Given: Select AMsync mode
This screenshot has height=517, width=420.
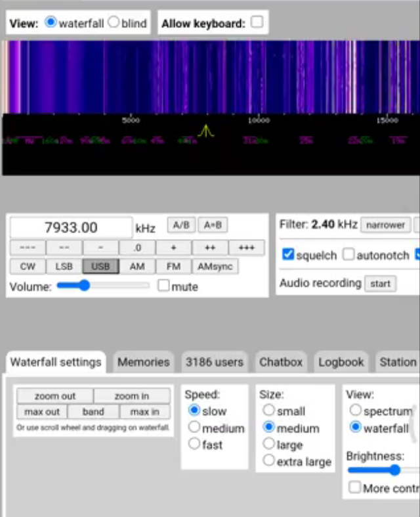Looking at the screenshot, I should coord(215,267).
